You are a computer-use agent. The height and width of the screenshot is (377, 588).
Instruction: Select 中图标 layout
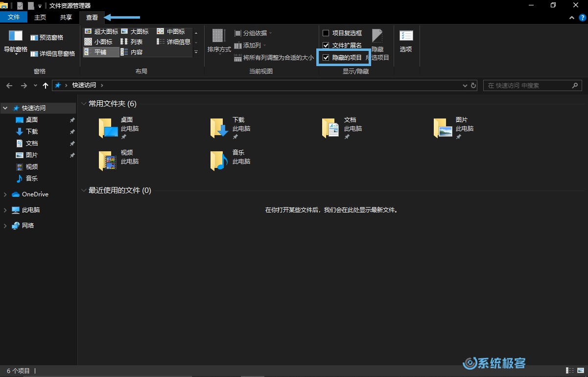171,31
